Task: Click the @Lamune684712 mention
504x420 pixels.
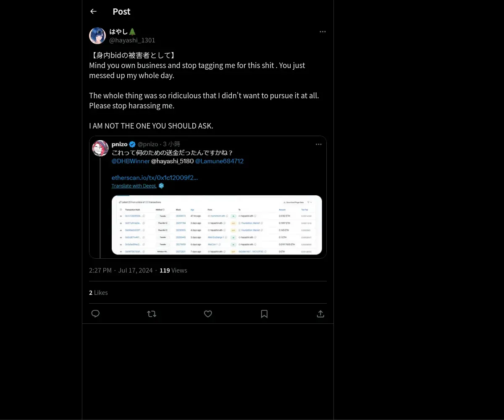Action: (x=219, y=161)
